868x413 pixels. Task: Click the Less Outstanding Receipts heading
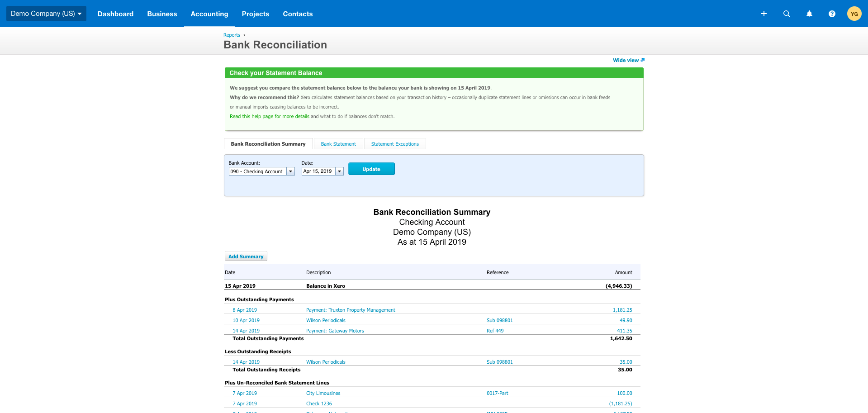coord(258,351)
